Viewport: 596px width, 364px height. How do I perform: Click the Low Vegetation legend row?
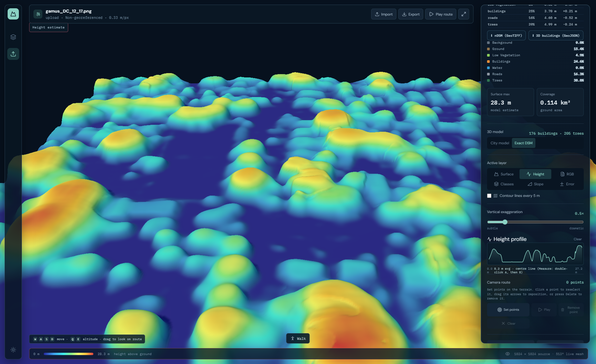click(x=535, y=55)
